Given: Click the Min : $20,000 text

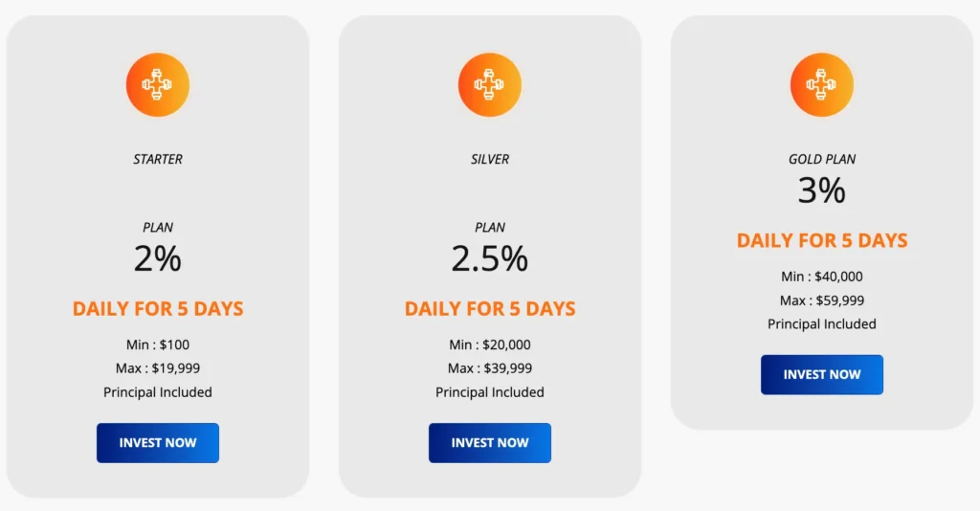Looking at the screenshot, I should click(x=490, y=344).
